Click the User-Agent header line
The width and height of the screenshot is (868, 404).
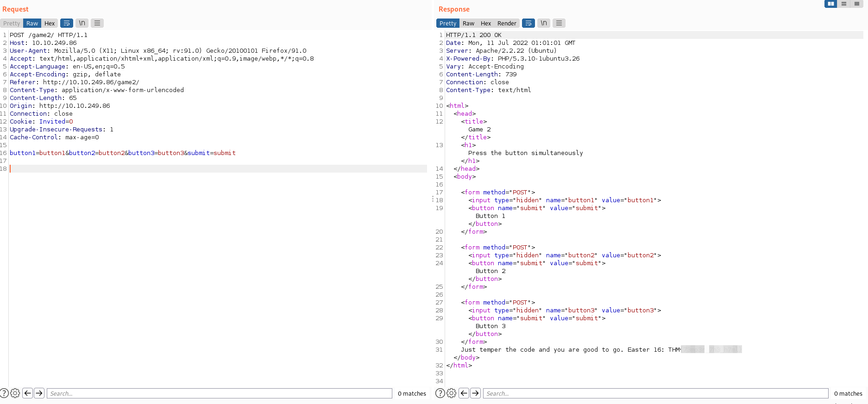point(158,51)
